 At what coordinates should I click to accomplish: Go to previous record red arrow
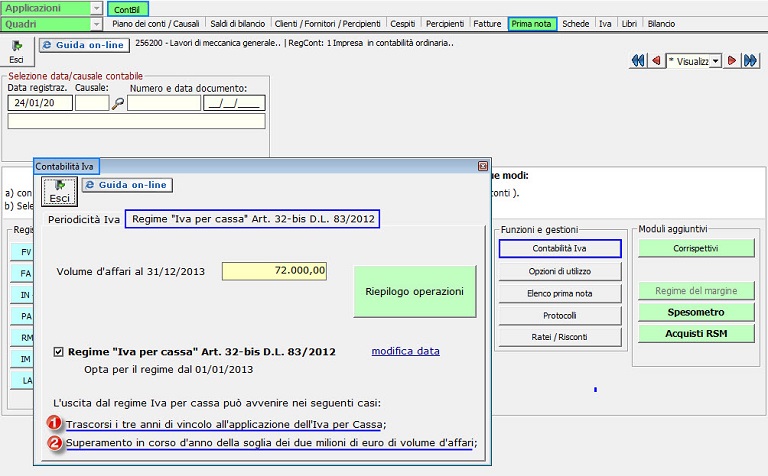[656, 61]
